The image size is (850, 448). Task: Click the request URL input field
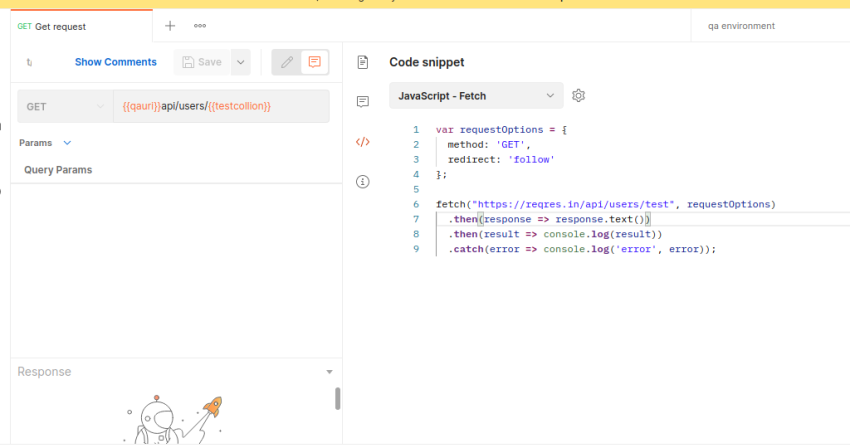click(x=220, y=107)
